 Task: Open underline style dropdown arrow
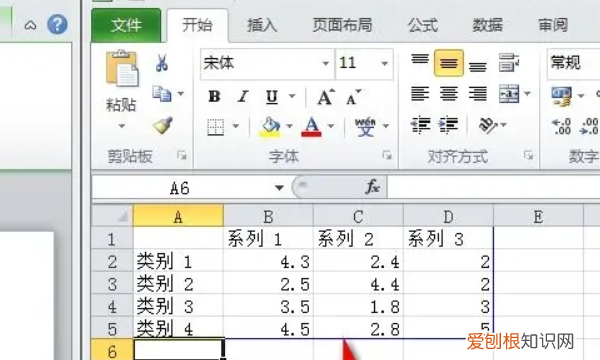click(x=292, y=96)
